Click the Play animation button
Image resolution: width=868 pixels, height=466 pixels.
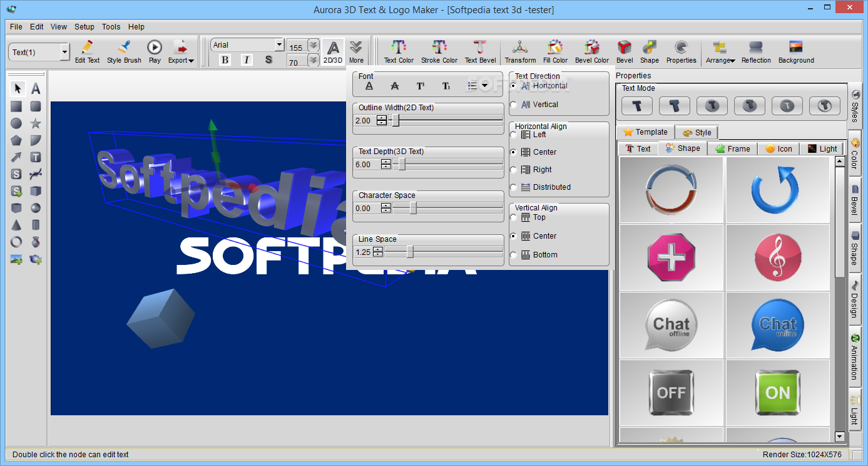(155, 51)
